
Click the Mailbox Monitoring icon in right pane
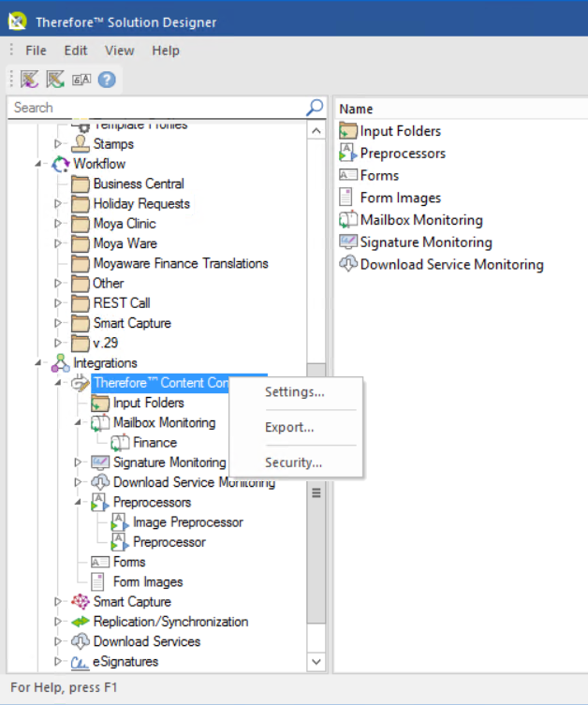348,219
